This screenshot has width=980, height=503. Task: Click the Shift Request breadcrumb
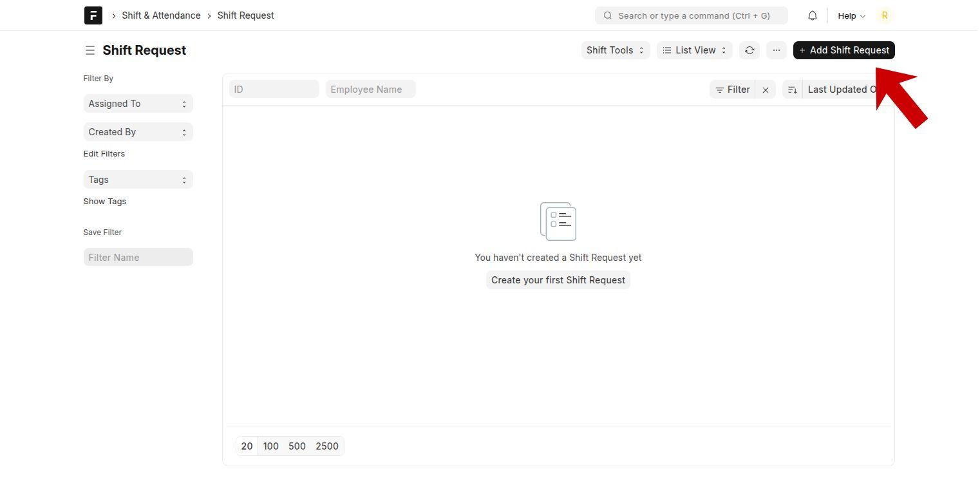point(245,15)
